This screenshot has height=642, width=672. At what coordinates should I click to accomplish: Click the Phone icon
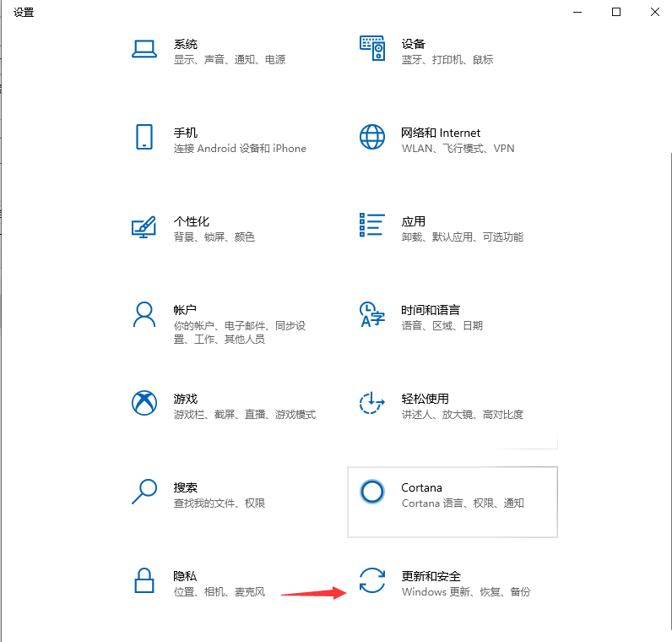coord(144,137)
